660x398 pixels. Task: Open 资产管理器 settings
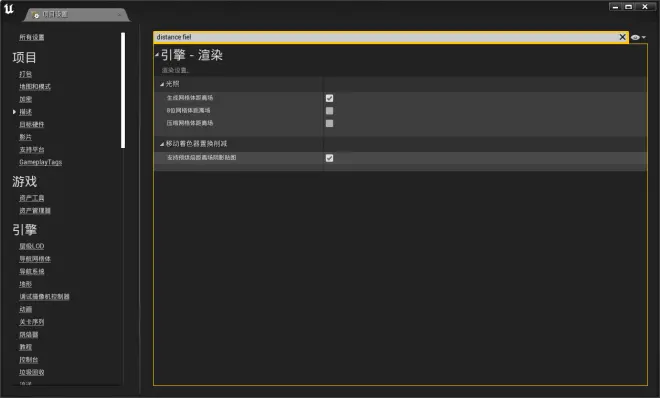pyautogui.click(x=35, y=211)
